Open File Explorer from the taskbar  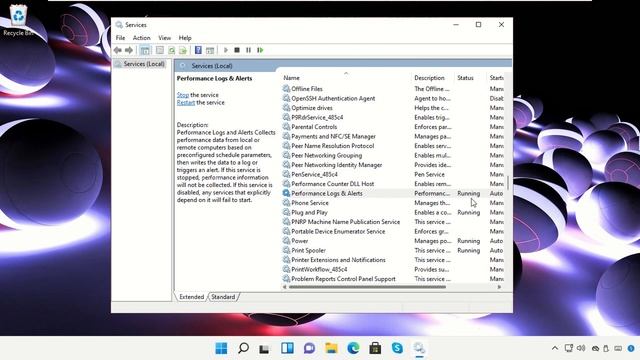tap(331, 348)
